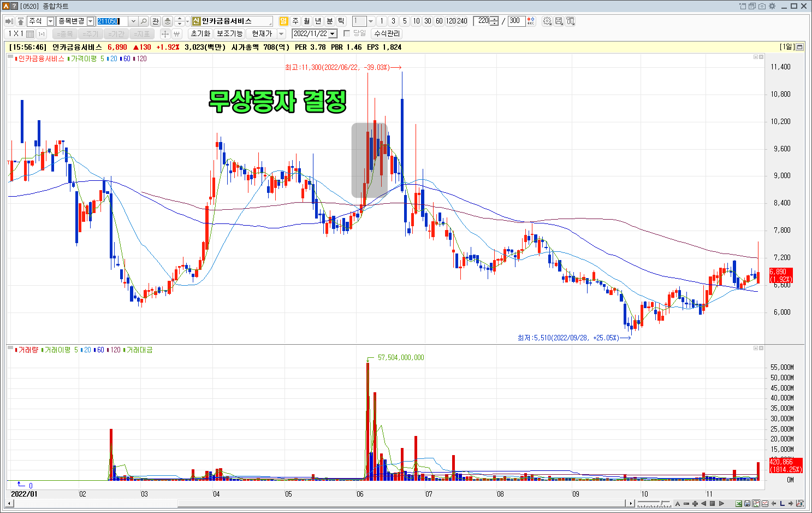This screenshot has height=513, width=812.
Task: Click the chart data table icon
Action: tap(765, 503)
